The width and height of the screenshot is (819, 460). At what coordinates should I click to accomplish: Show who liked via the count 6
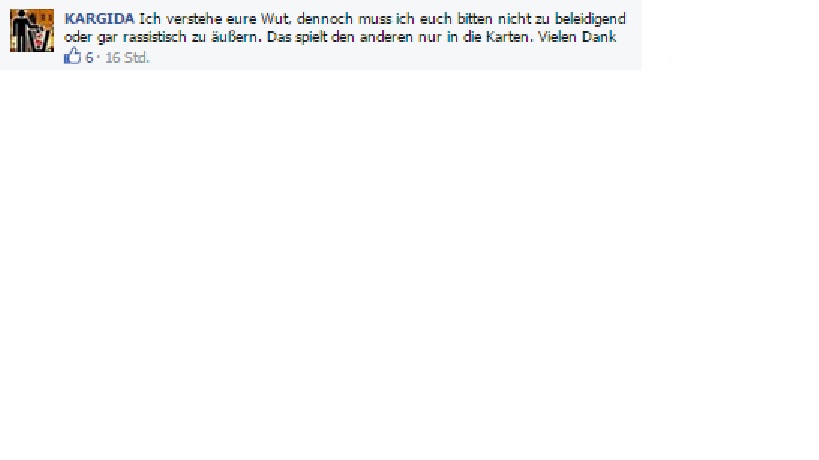pos(89,57)
